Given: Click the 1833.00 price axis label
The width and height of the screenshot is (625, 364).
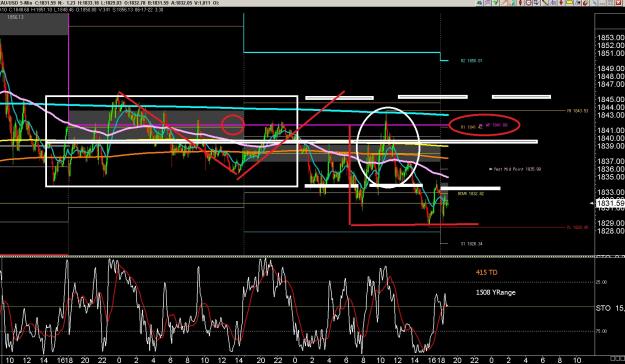Looking at the screenshot, I should coord(610,192).
